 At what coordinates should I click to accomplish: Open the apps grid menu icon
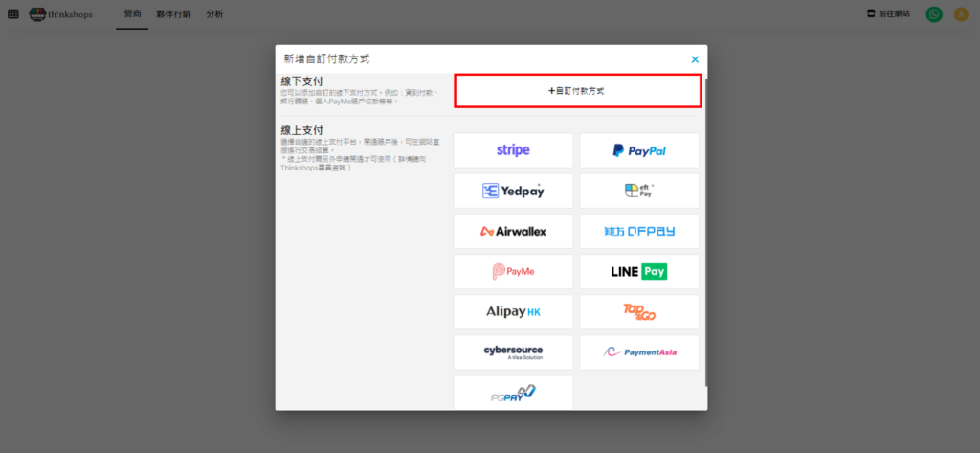13,14
